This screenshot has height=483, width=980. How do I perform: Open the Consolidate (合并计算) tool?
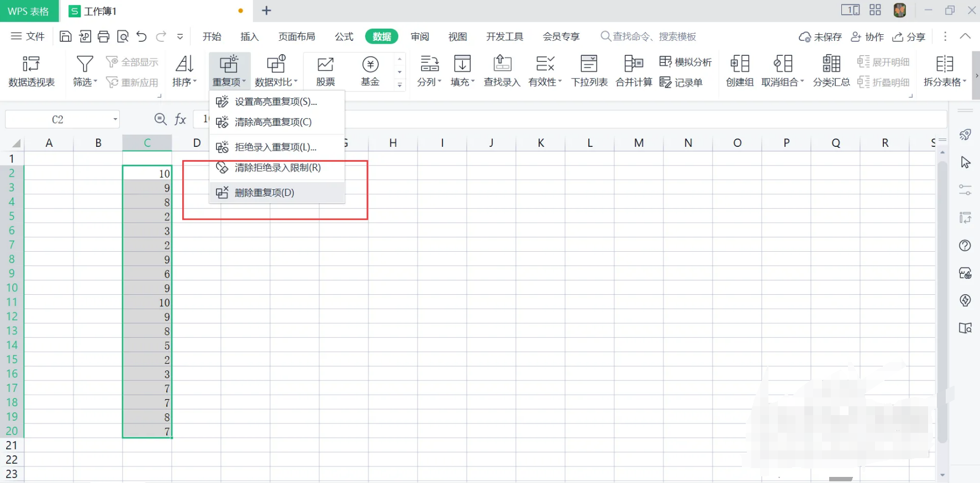tap(634, 70)
